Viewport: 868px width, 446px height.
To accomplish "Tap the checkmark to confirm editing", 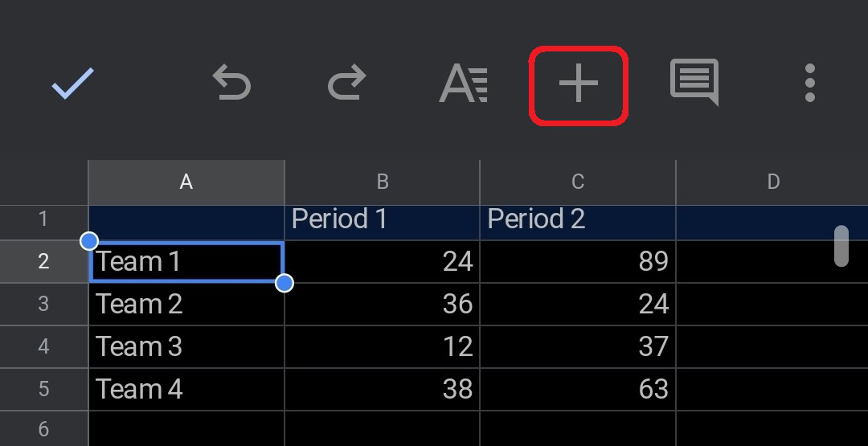I will click(73, 83).
